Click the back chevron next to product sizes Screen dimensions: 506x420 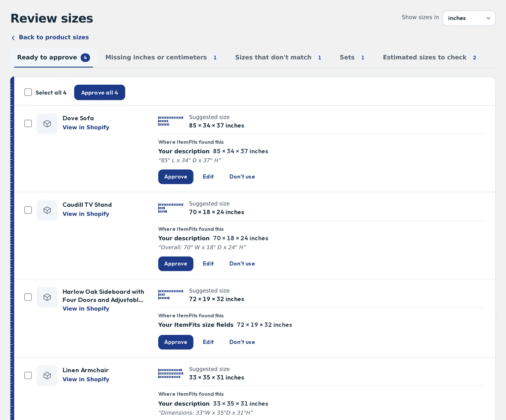pos(13,38)
